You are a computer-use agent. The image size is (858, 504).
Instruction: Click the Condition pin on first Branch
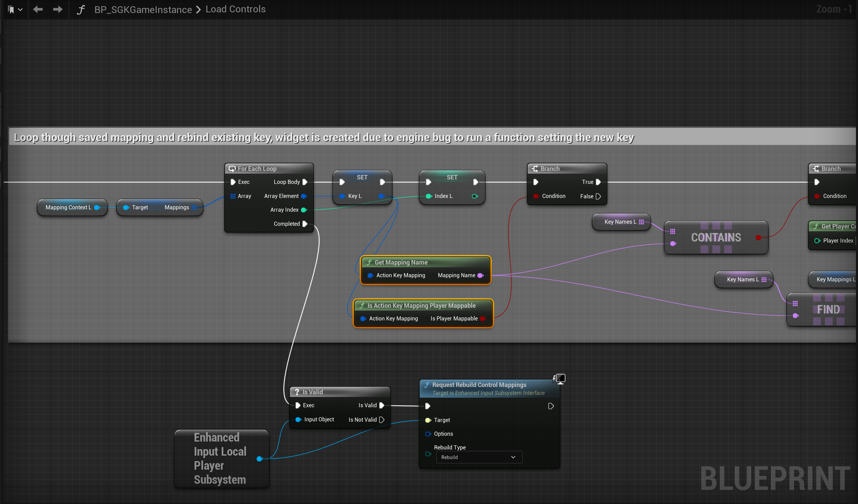tap(536, 196)
